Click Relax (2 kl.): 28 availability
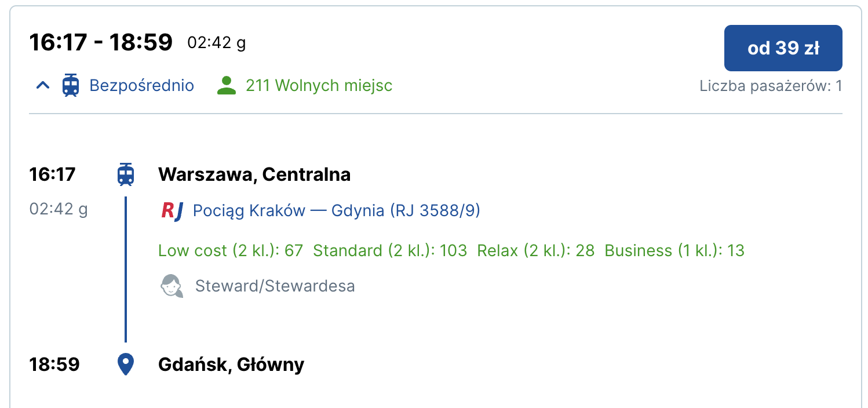868x408 pixels. pyautogui.click(x=536, y=250)
